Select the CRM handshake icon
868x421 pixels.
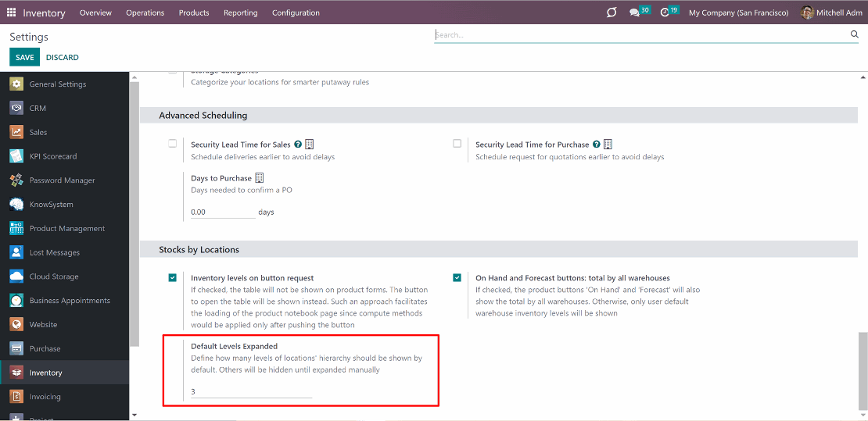coord(16,108)
